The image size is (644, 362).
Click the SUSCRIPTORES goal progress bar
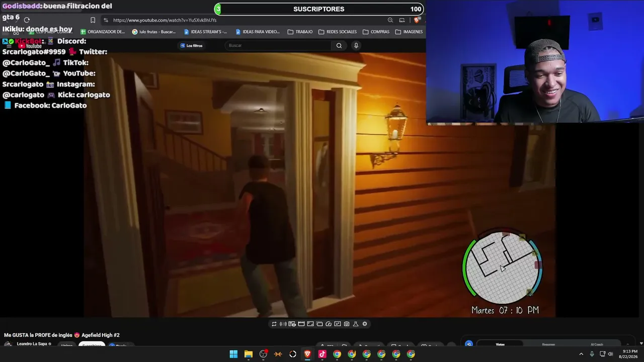click(319, 9)
